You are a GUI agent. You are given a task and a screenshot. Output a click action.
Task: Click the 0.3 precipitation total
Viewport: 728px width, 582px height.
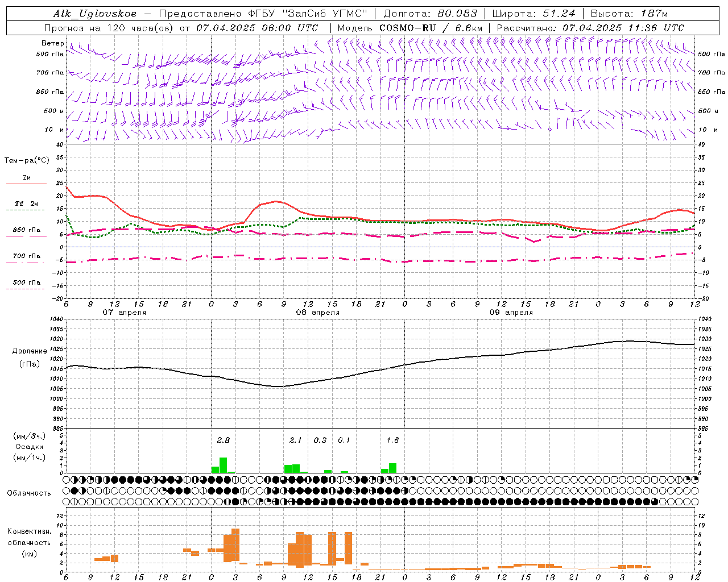(320, 440)
